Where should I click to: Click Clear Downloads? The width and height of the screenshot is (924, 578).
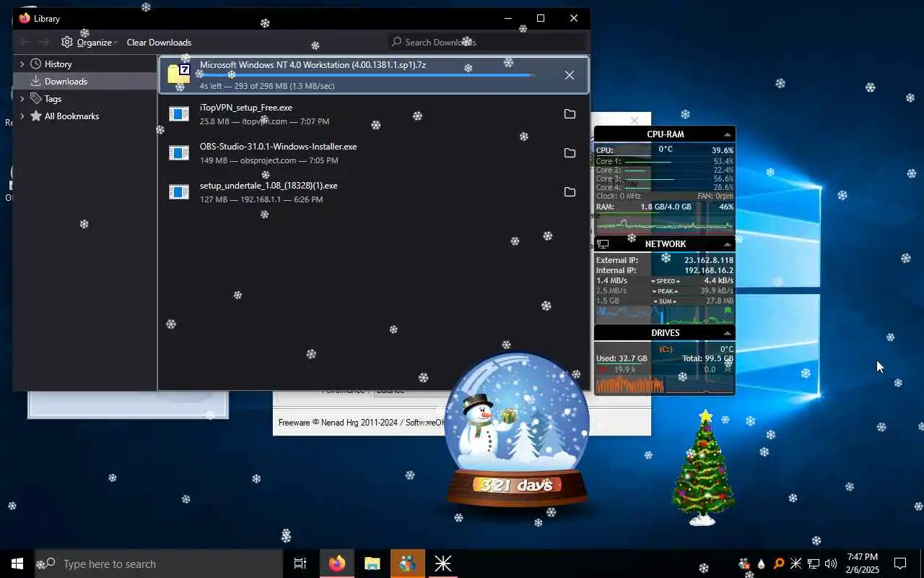click(x=159, y=43)
